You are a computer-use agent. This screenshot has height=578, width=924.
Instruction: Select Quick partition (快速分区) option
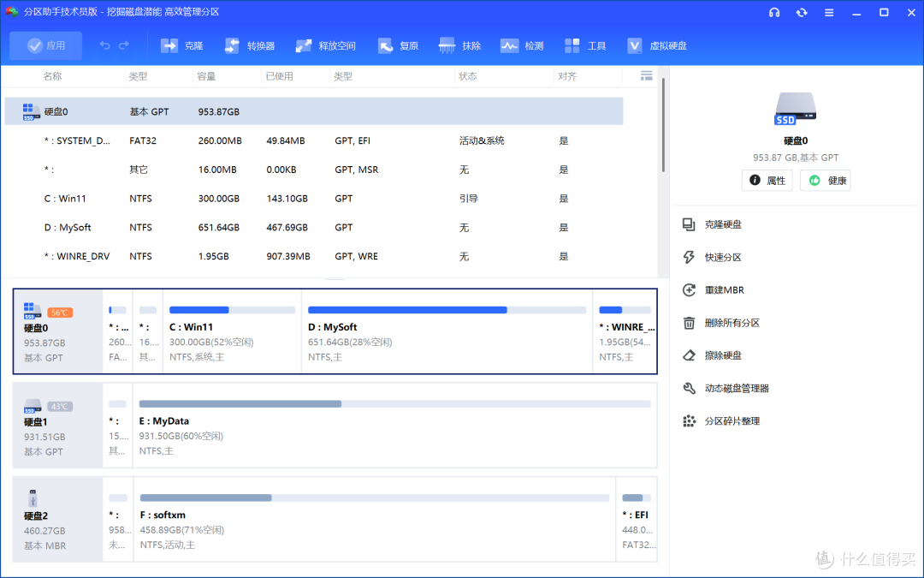[713, 257]
